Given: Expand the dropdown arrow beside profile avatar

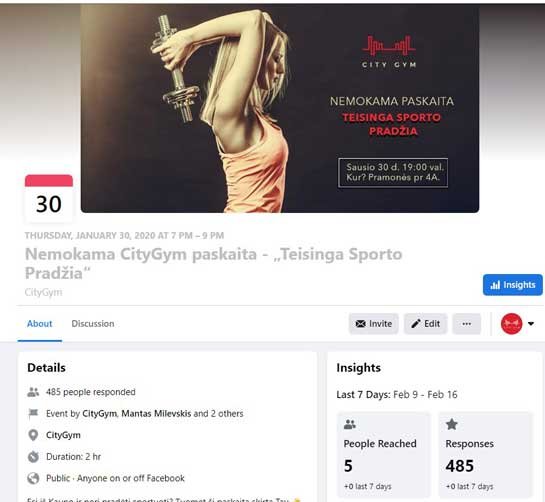Looking at the screenshot, I should 531,324.
